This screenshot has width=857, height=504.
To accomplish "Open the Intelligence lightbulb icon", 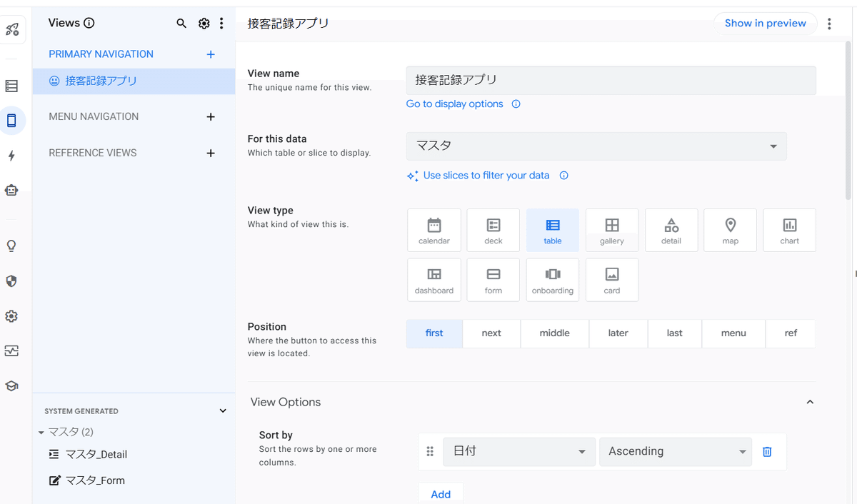I will pyautogui.click(x=11, y=246).
